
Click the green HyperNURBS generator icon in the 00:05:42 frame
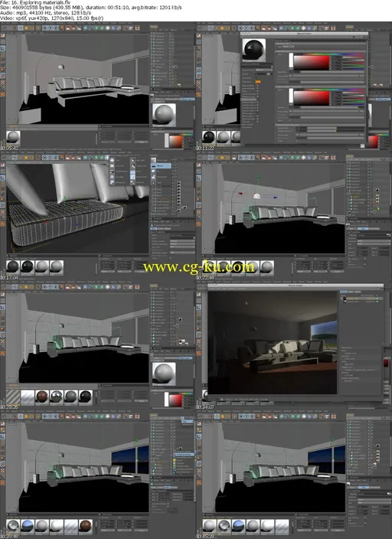pyautogui.click(x=96, y=28)
